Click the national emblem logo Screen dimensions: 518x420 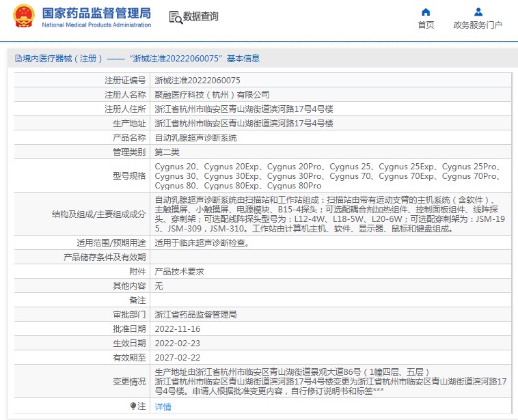coord(24,16)
